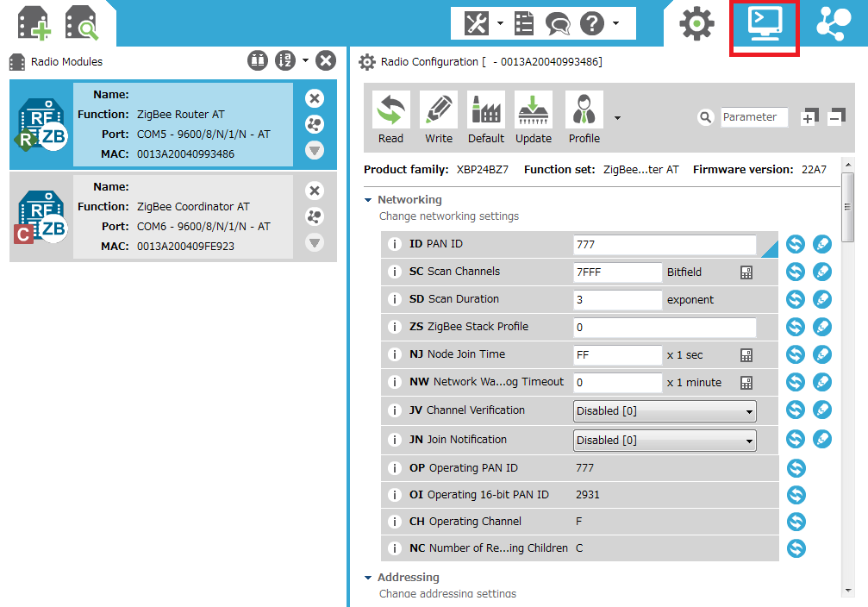
Task: Click the Read settings button
Action: (x=390, y=118)
